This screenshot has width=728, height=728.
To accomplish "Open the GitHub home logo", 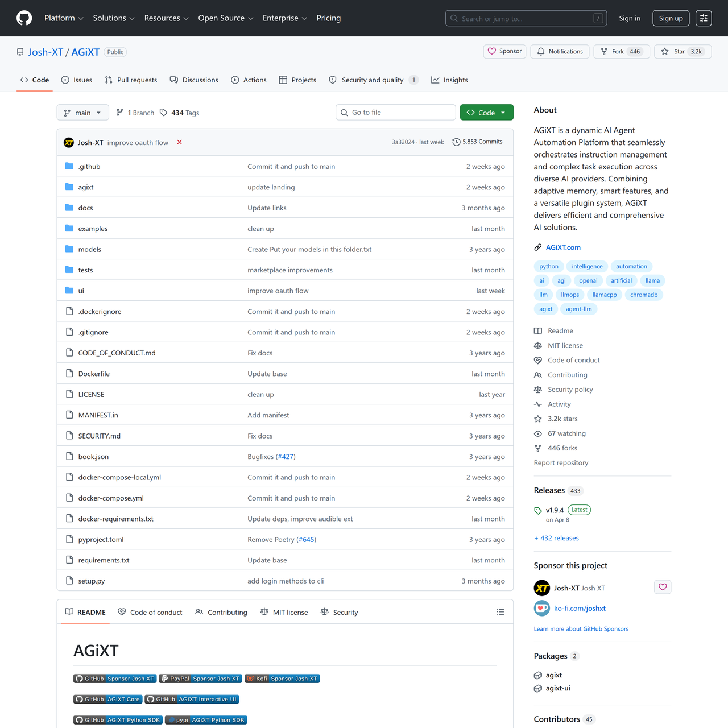I will click(24, 18).
